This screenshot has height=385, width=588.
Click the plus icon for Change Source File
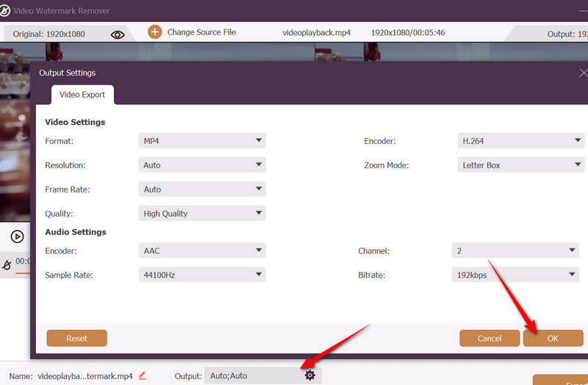tap(154, 32)
